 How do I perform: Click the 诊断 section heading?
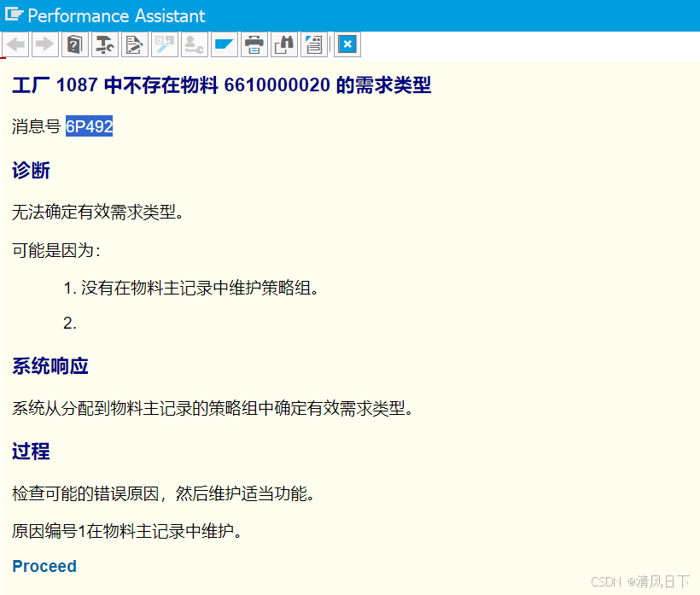[31, 171]
